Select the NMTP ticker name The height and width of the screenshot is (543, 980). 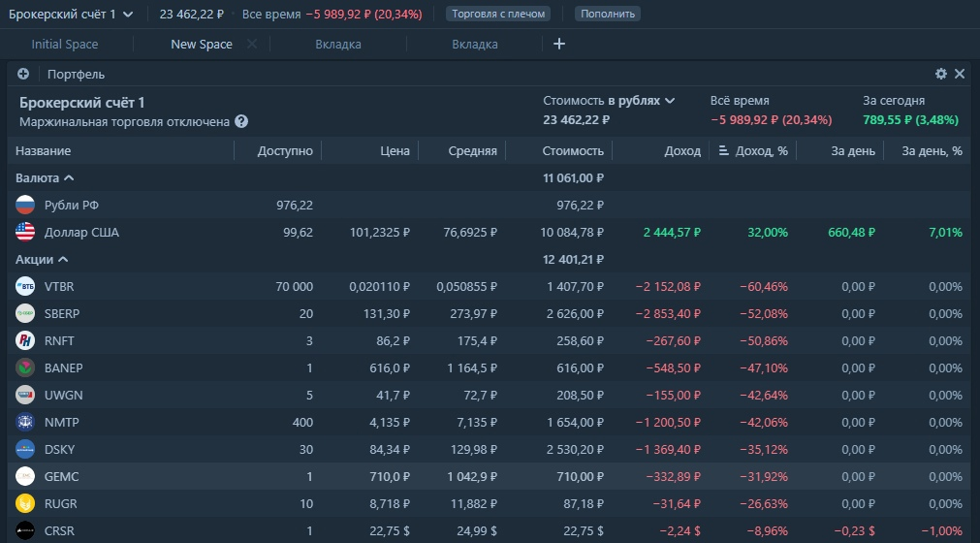[61, 423]
